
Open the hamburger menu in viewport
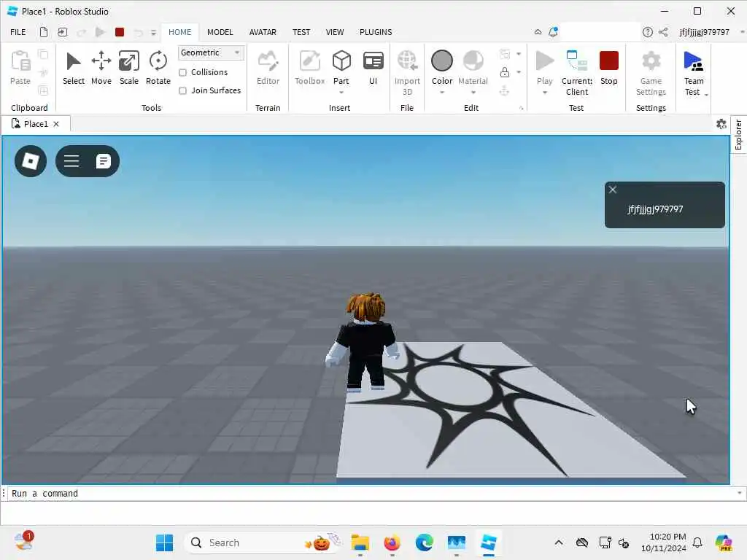pyautogui.click(x=71, y=161)
